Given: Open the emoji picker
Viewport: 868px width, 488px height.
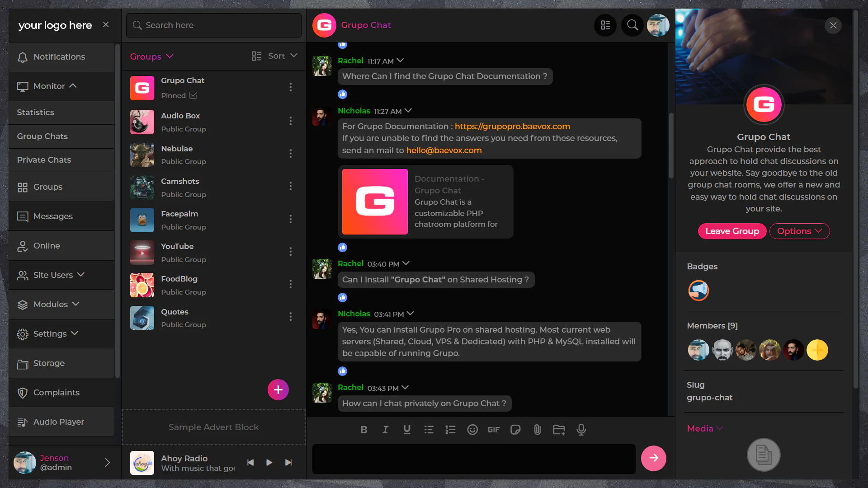Looking at the screenshot, I should 472,430.
